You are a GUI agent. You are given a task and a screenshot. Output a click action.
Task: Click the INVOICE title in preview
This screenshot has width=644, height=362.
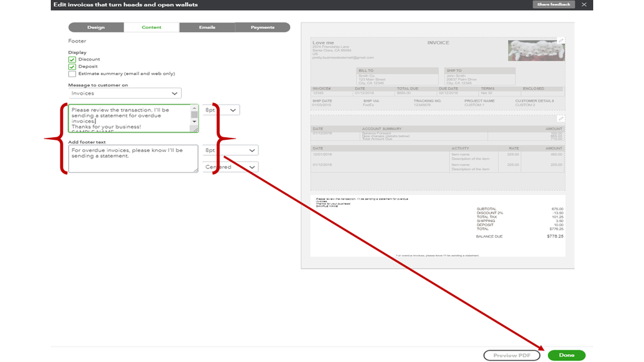(x=438, y=43)
